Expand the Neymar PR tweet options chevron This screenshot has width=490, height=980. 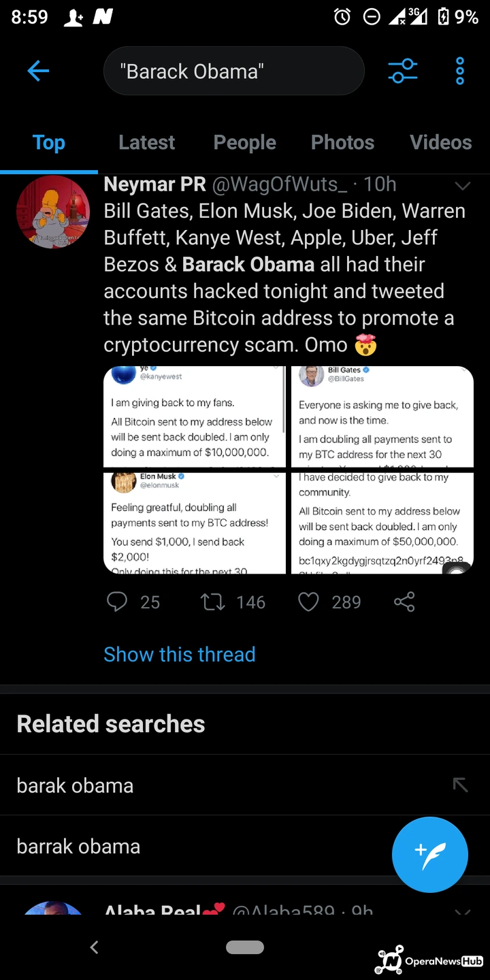[x=463, y=185]
